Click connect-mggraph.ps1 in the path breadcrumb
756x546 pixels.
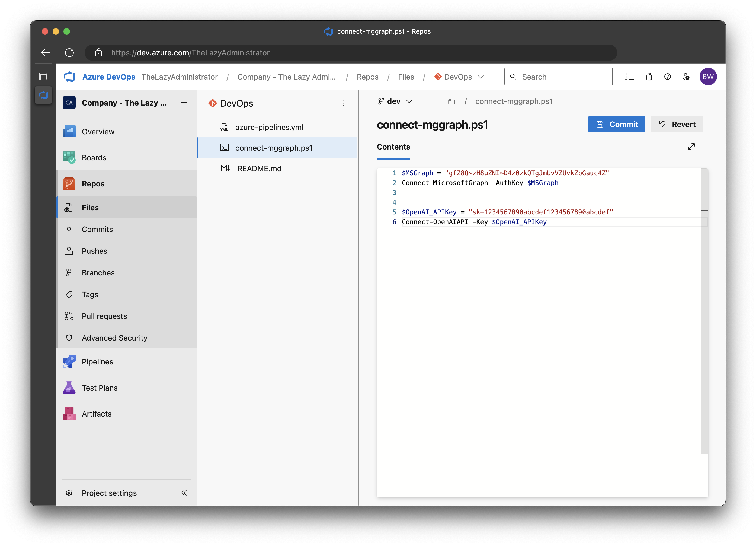click(x=514, y=101)
